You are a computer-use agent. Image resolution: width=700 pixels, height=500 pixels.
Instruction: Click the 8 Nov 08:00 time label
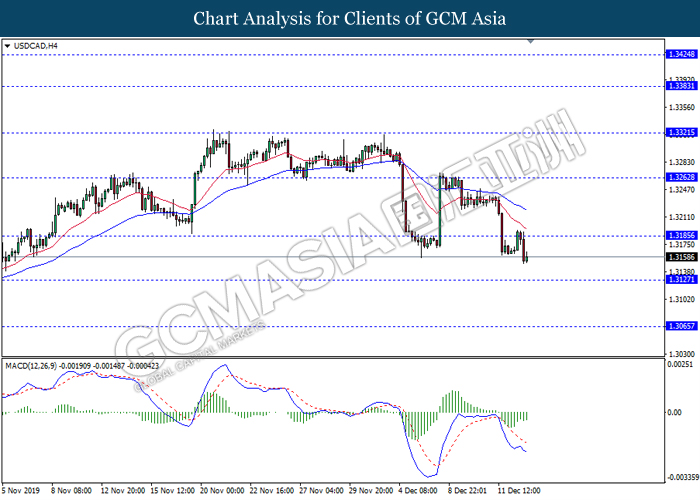(x=71, y=490)
